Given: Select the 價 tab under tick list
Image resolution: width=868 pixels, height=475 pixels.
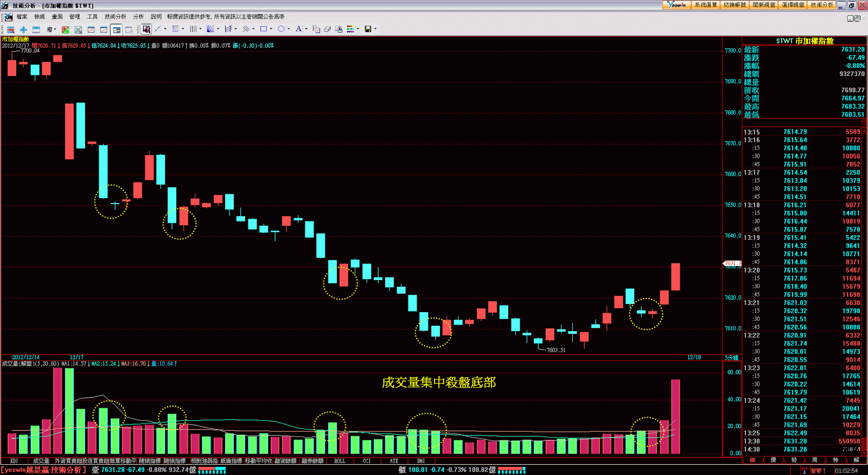Looking at the screenshot, I should click(x=773, y=460).
